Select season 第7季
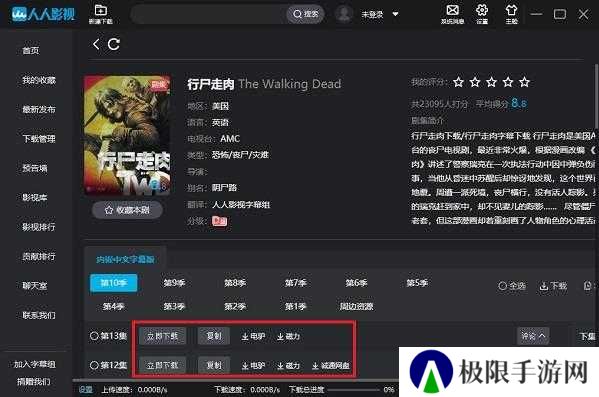This screenshot has height=397, width=599. [x=296, y=283]
